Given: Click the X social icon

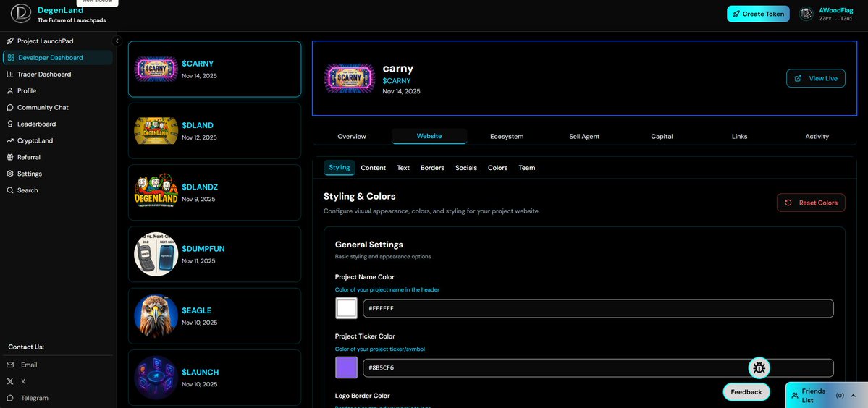Looking at the screenshot, I should pyautogui.click(x=10, y=381).
